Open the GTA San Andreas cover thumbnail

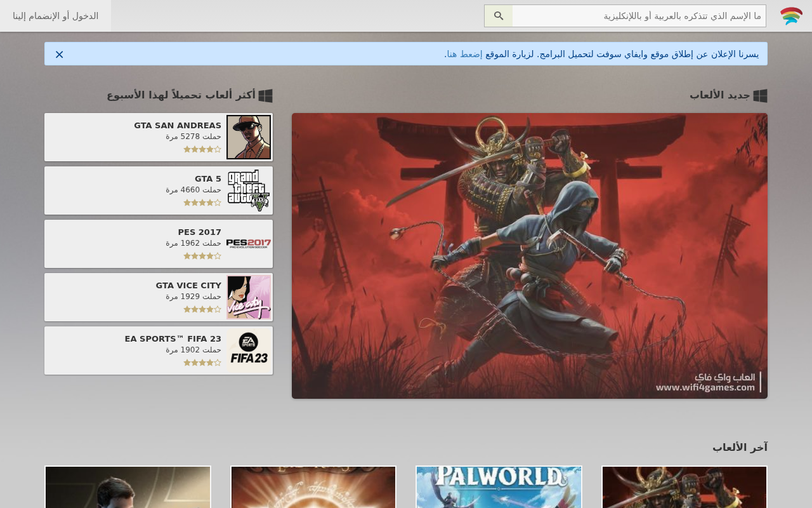point(249,137)
